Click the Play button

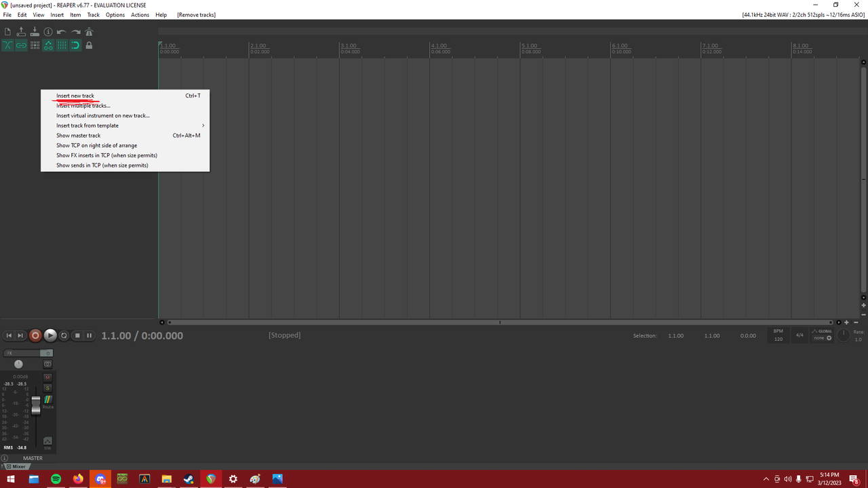(x=50, y=335)
